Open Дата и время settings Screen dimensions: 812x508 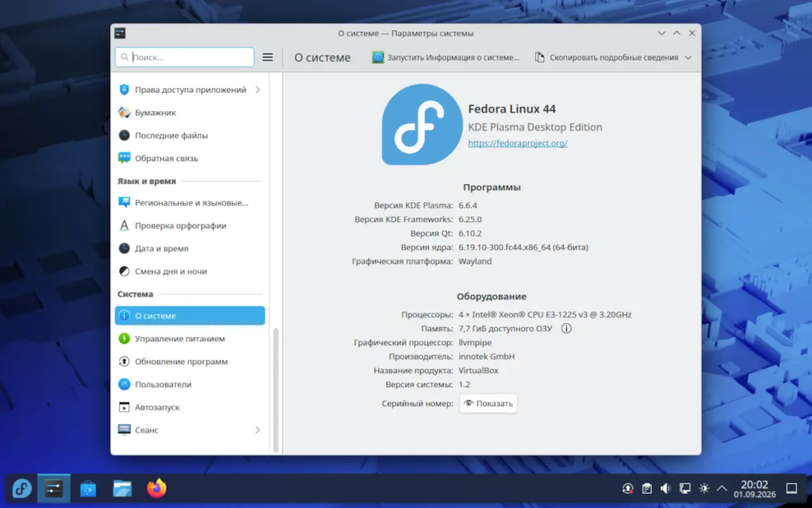190,248
